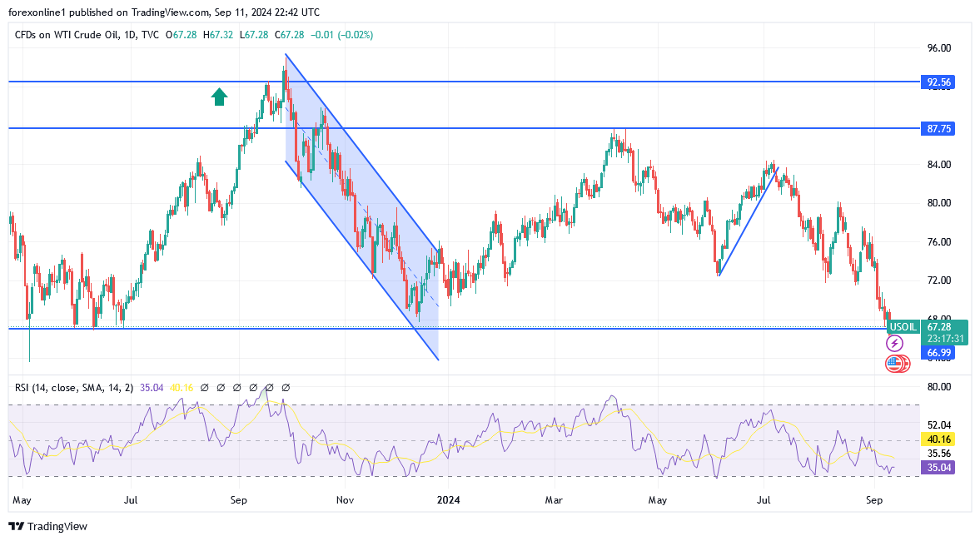Screen dimensions: 980x541
Task: Click yellow 40.16 tag on RSI axis
Action: pos(938,439)
